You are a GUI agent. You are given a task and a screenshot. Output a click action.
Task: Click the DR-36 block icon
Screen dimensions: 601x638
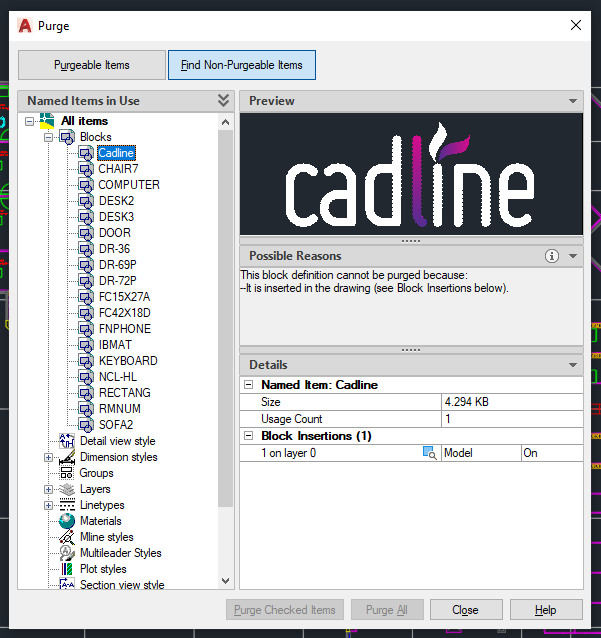click(x=86, y=249)
